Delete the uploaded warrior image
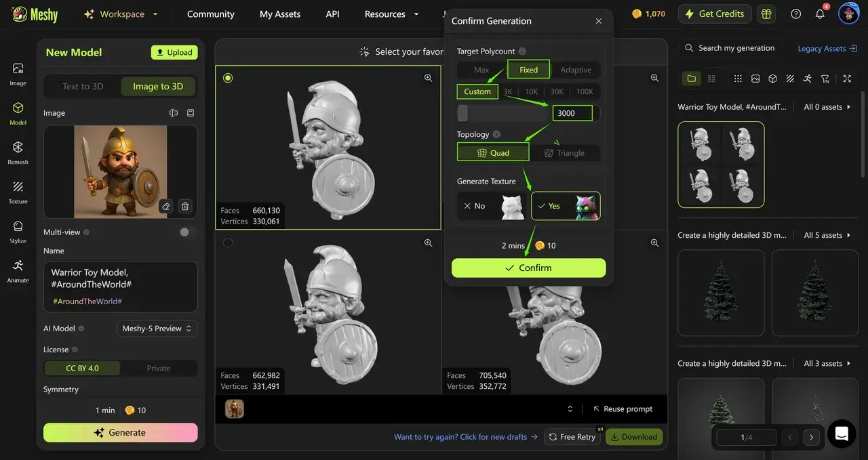Viewport: 868px width, 460px height. pos(184,207)
